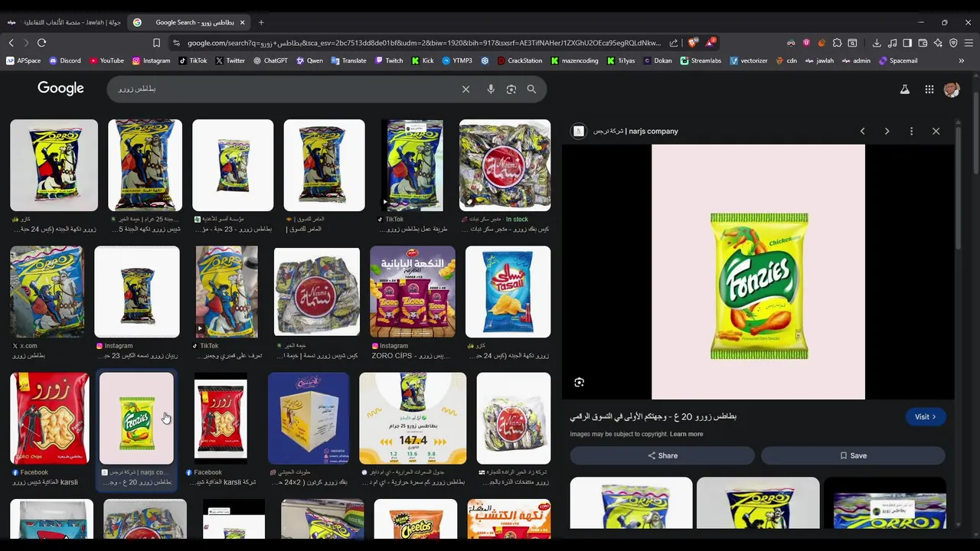The image size is (980, 551).
Task: Open the Twitch bookmark
Action: tap(388, 60)
